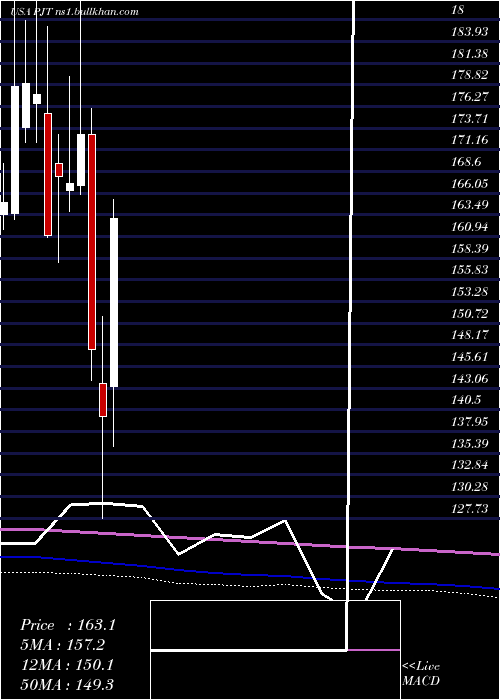Click the 178.82 price axis label

pyautogui.click(x=469, y=75)
